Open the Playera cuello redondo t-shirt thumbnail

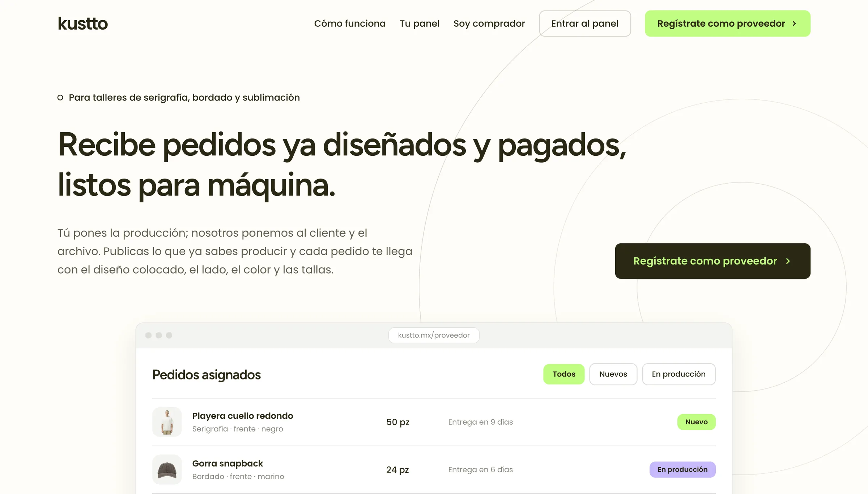[167, 422]
